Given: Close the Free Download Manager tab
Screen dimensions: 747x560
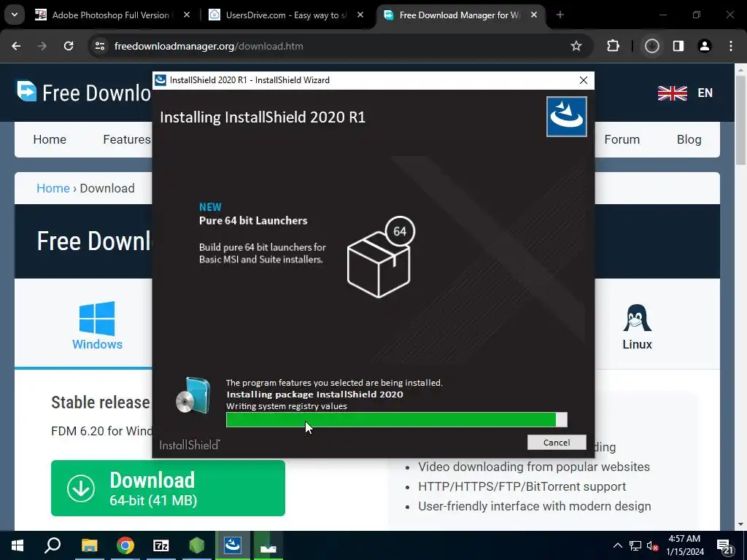Looking at the screenshot, I should (534, 15).
